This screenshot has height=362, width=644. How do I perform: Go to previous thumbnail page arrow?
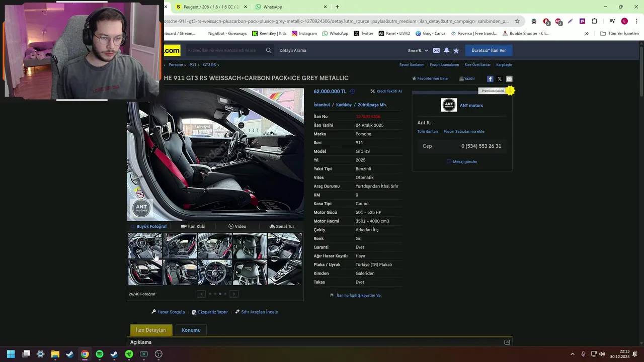point(201,294)
